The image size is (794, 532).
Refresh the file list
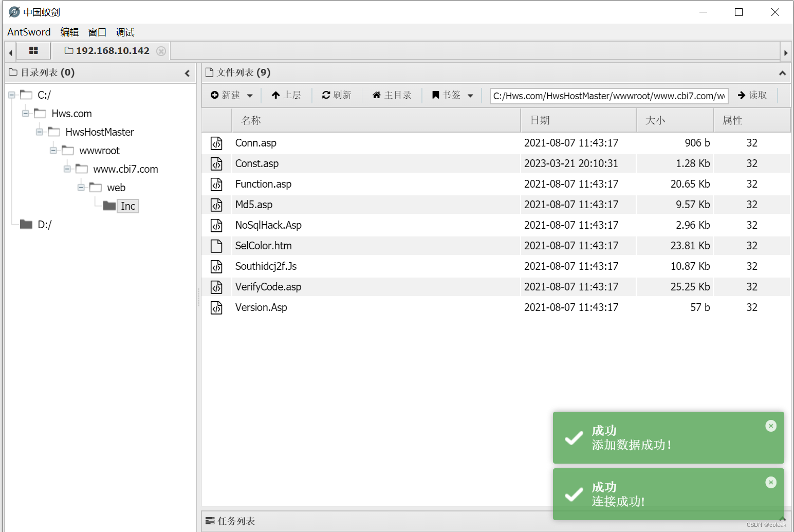click(x=337, y=95)
